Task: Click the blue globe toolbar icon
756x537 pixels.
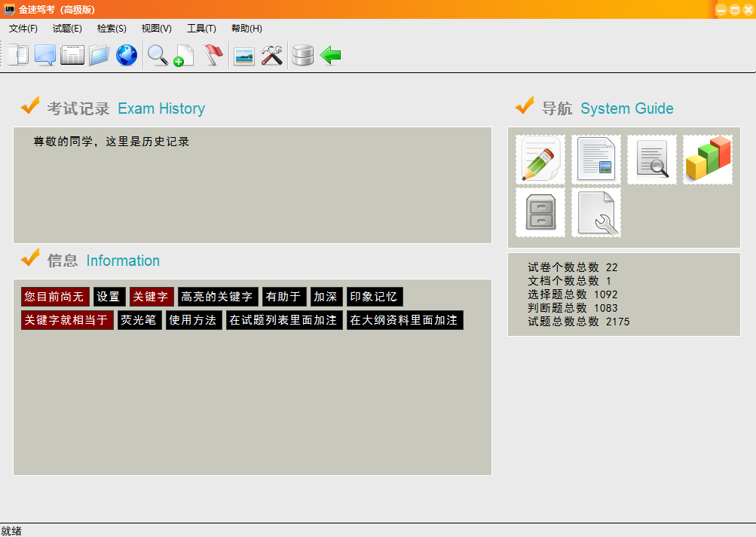Action: point(127,55)
